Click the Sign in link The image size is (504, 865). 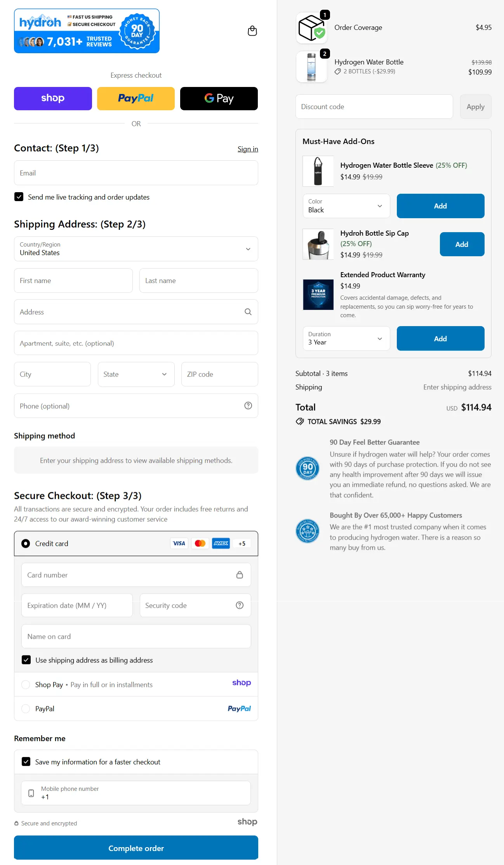pyautogui.click(x=248, y=149)
